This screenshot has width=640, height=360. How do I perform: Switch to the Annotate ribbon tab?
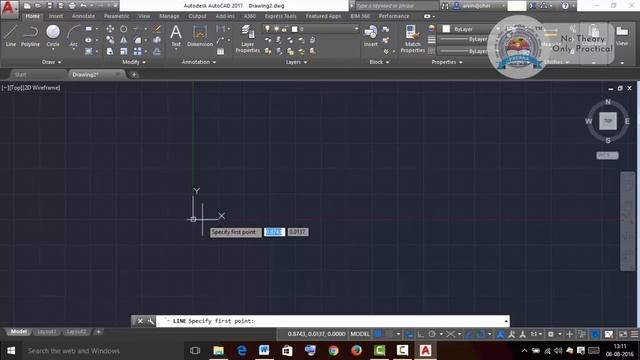pyautogui.click(x=83, y=16)
